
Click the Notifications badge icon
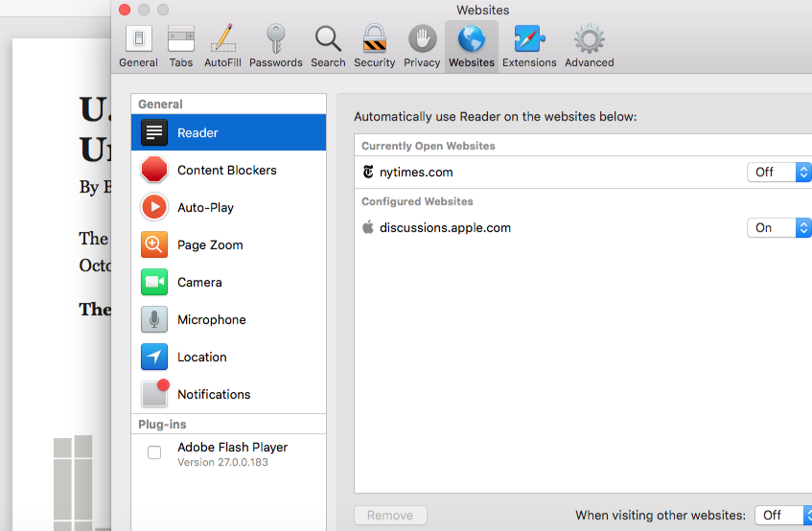tap(155, 393)
